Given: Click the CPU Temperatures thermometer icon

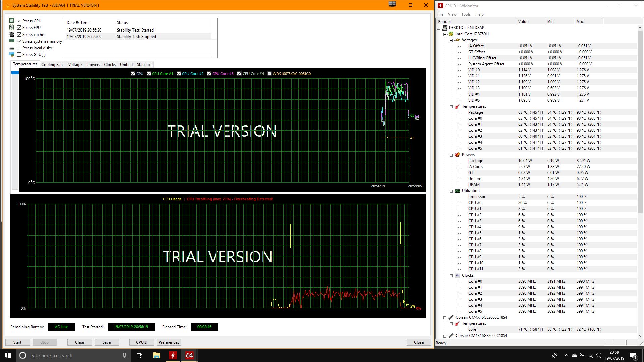Looking at the screenshot, I should tap(458, 106).
